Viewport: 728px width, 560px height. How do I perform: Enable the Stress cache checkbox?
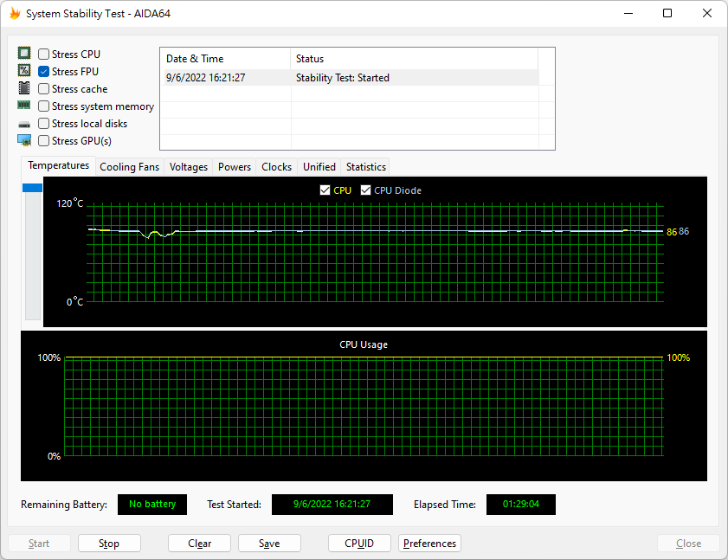point(43,88)
